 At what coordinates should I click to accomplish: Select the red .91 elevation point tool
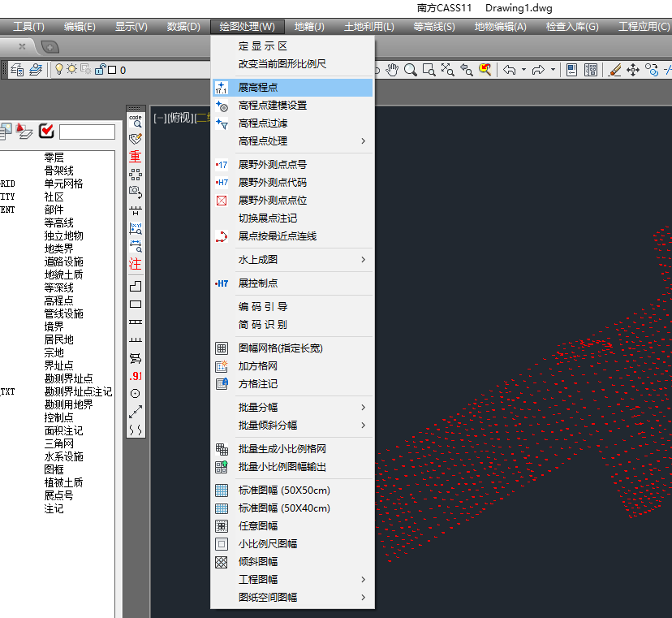tap(136, 376)
